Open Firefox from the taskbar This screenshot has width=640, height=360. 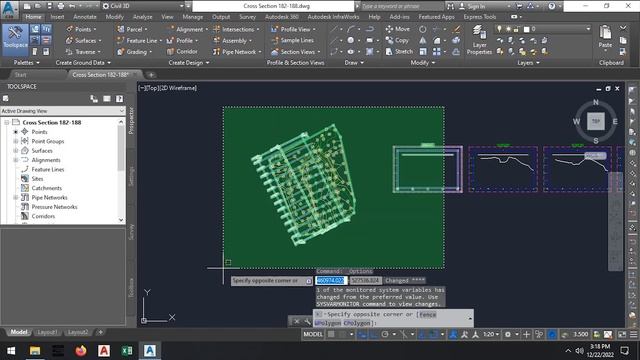81,351
